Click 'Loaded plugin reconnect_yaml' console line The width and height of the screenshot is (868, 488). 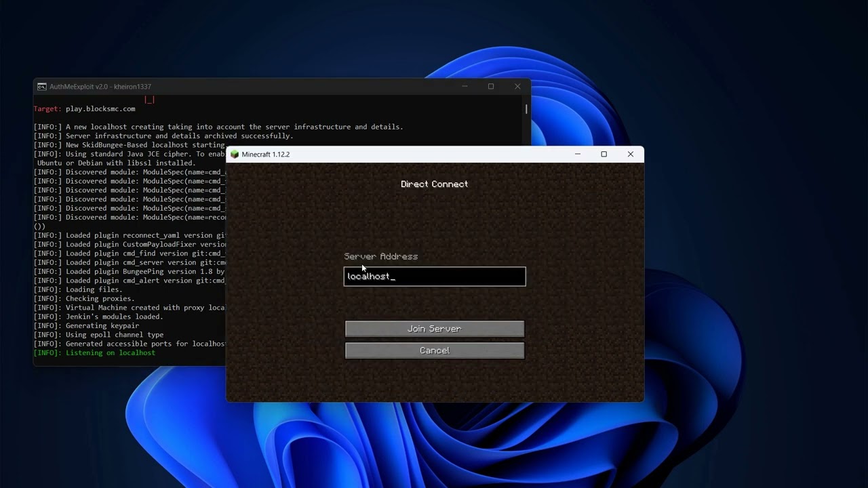tap(130, 236)
